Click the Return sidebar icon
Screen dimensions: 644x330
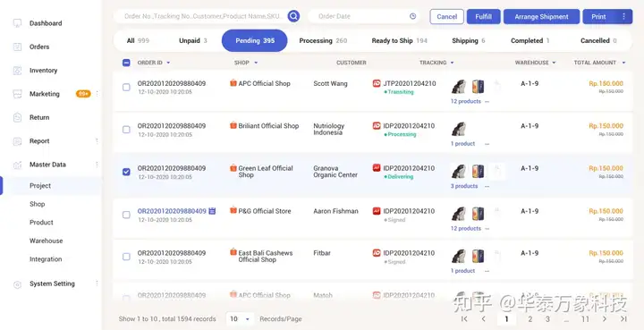[17, 118]
